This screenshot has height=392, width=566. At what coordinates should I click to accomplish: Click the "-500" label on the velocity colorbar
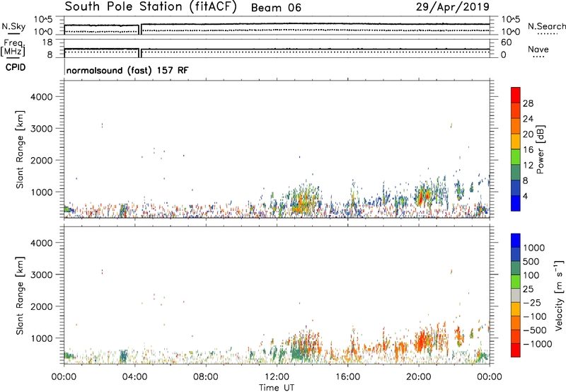[535, 330]
